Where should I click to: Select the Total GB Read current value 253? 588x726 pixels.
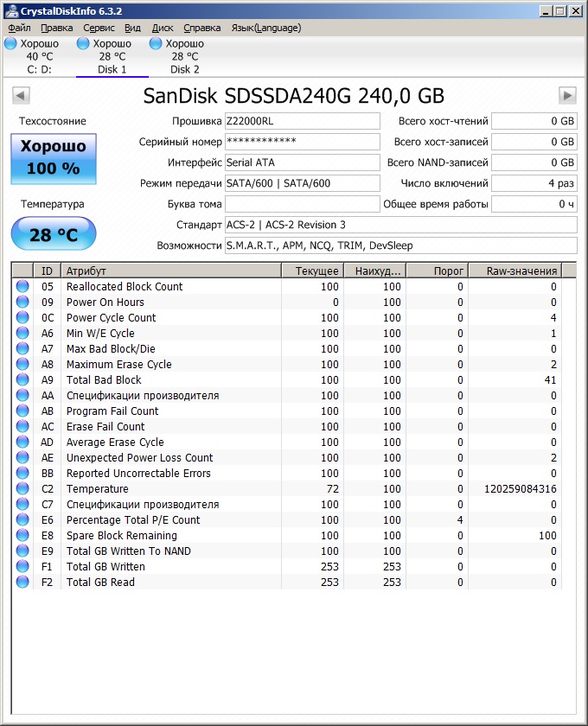(x=329, y=583)
